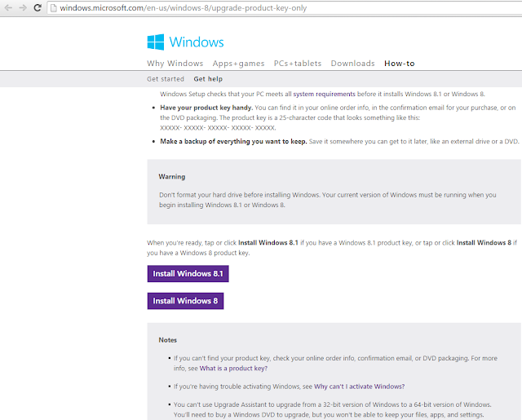The width and height of the screenshot is (522, 420).
Task: Reload the page with the refresh icon
Action: pyautogui.click(x=38, y=7)
